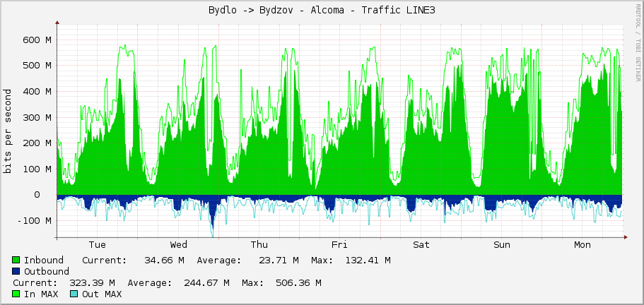Click the '300 M' y-axis label
The width and height of the screenshot is (644, 305).
click(x=37, y=117)
